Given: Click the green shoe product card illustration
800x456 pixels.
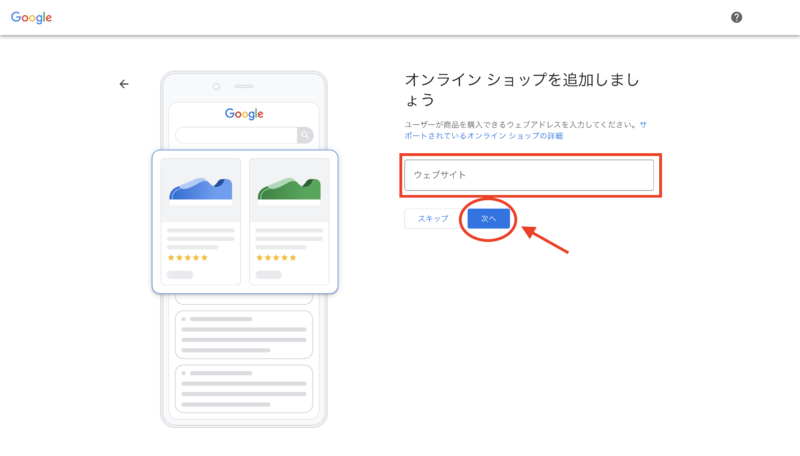Looking at the screenshot, I should (x=289, y=221).
